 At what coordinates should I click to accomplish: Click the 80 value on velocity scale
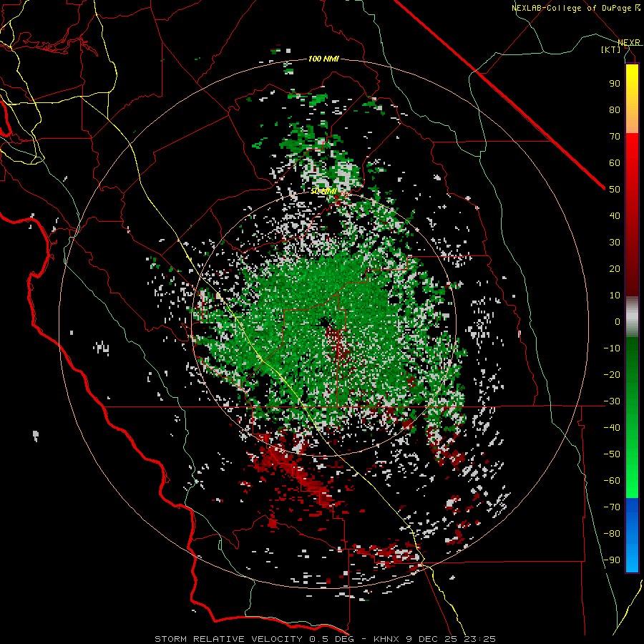click(x=615, y=110)
